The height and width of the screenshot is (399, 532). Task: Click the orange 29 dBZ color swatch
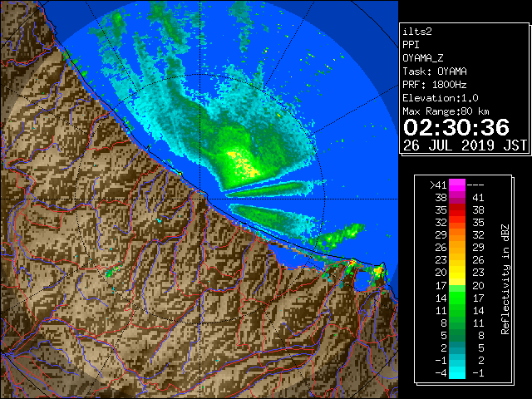click(x=457, y=235)
